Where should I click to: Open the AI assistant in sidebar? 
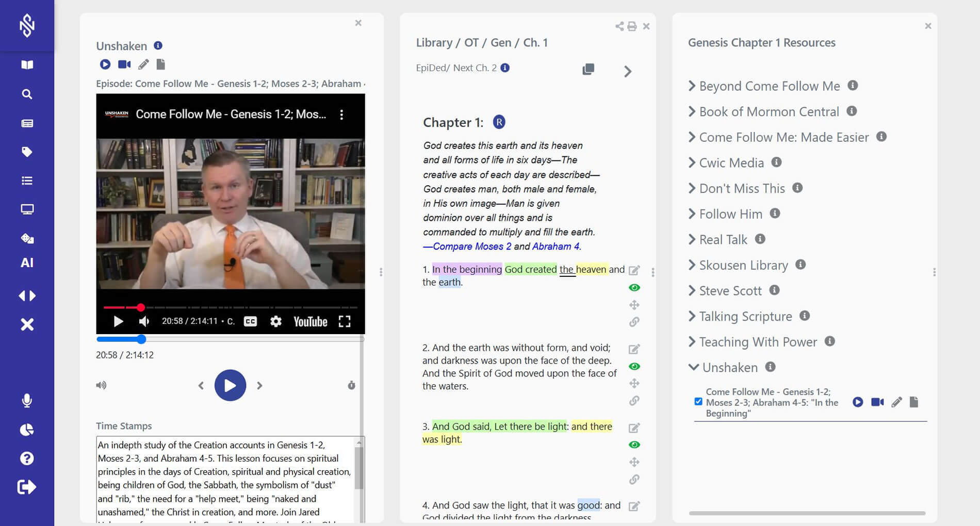click(x=27, y=263)
